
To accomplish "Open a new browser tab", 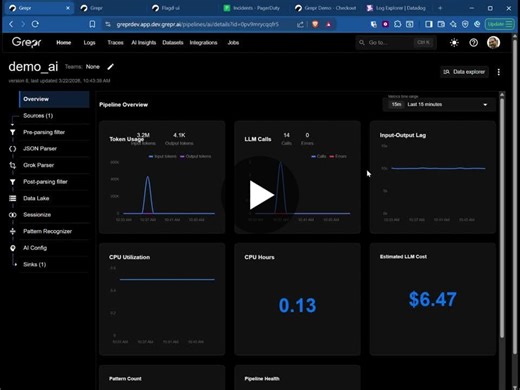I will (440, 8).
